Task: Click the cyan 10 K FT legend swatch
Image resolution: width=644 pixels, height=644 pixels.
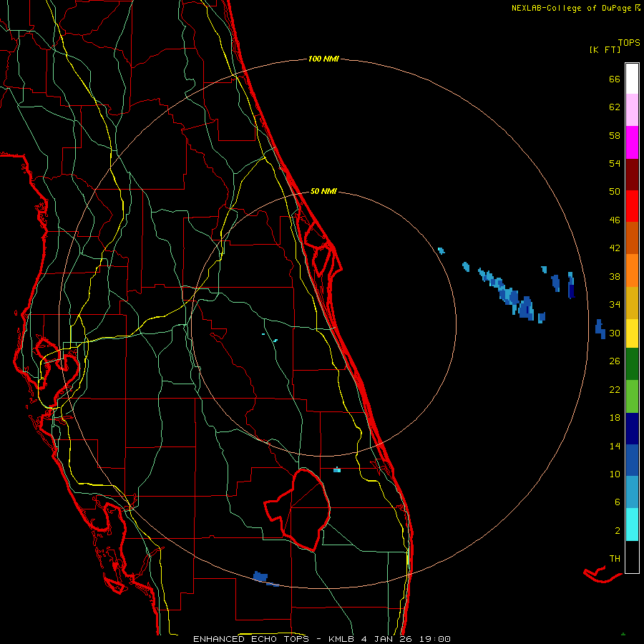Action: (632, 525)
